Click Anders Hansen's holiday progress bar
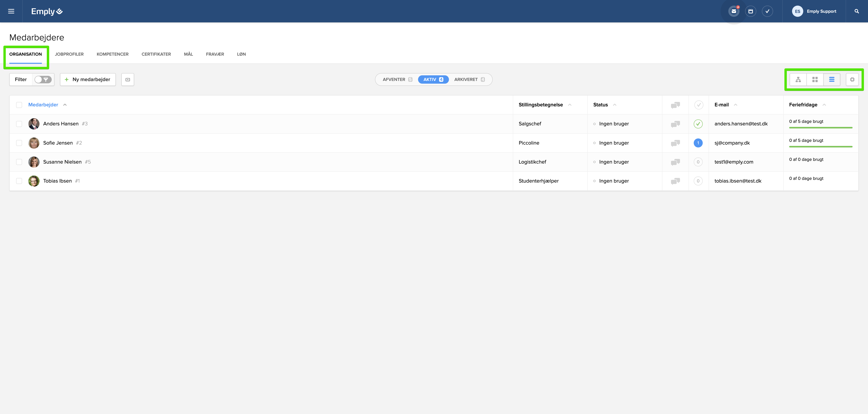The image size is (868, 414). 821,128
